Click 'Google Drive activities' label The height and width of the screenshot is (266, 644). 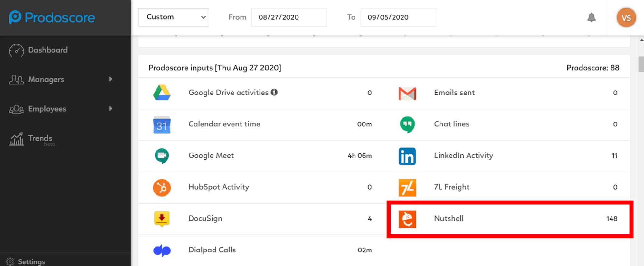pos(228,93)
